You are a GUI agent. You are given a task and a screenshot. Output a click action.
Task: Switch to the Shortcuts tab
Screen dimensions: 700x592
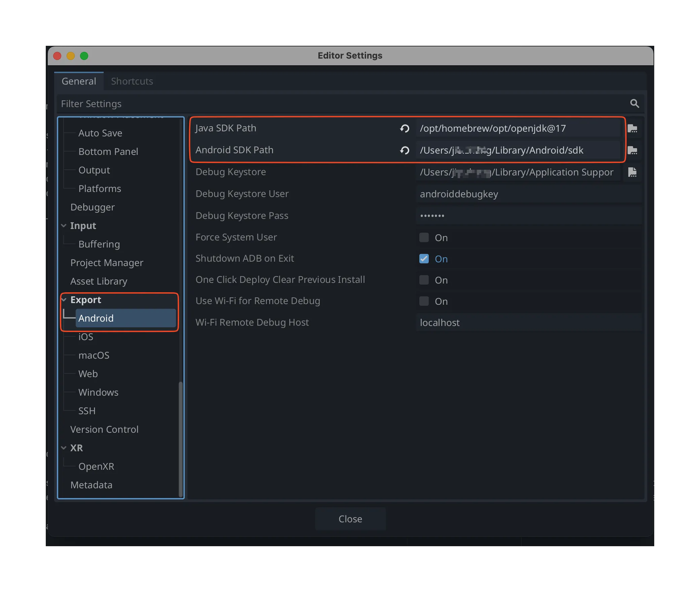132,81
